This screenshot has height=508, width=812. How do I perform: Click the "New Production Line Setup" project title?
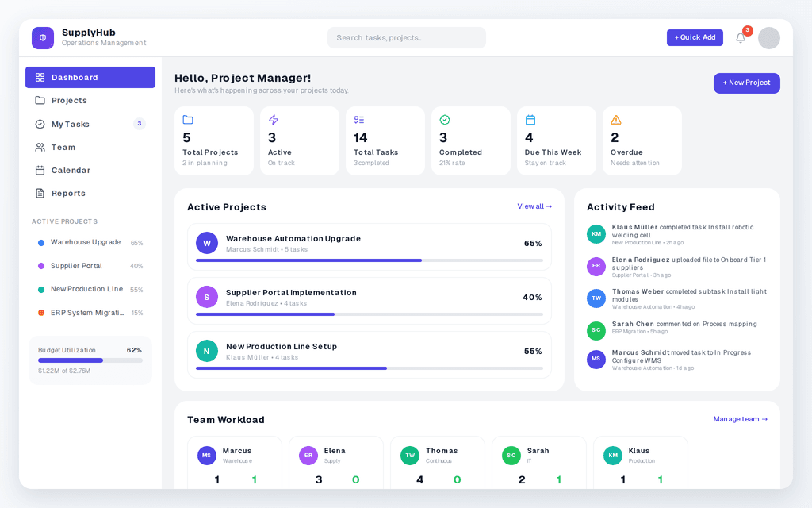coord(282,346)
